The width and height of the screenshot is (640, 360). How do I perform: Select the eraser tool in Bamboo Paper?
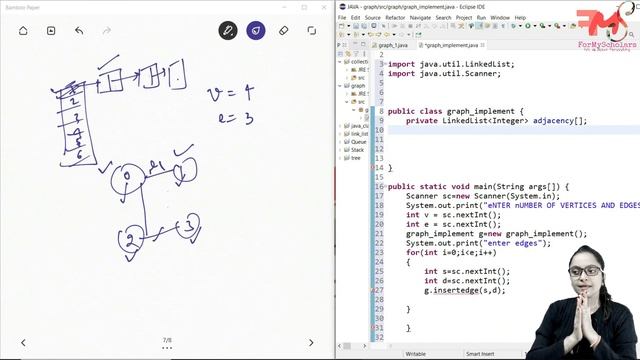coord(284,31)
